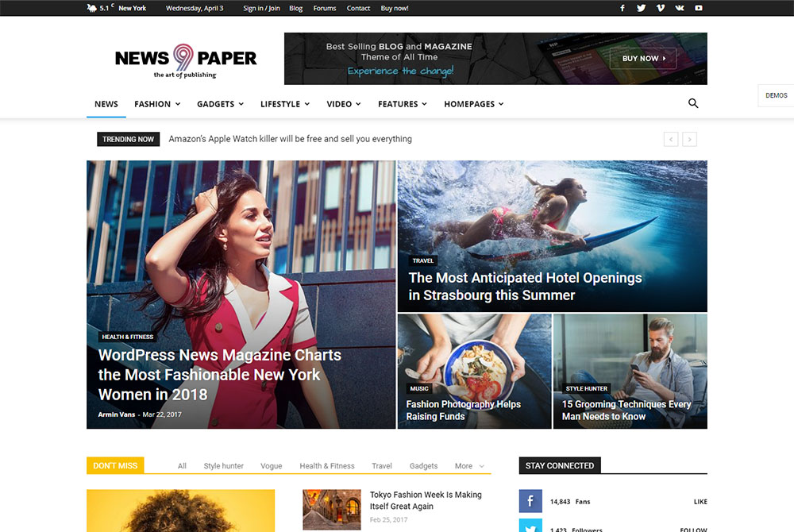Click the Vimeo icon in top bar
The height and width of the screenshot is (532, 794).
661,8
